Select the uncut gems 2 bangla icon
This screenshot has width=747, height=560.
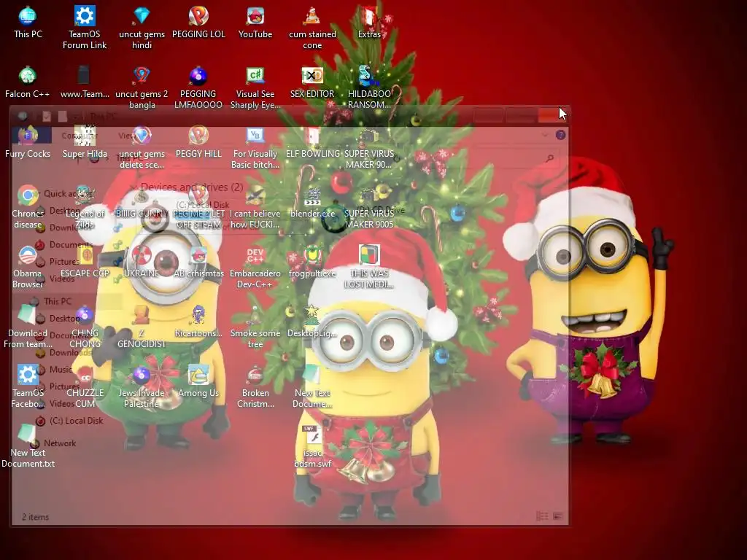(x=142, y=87)
